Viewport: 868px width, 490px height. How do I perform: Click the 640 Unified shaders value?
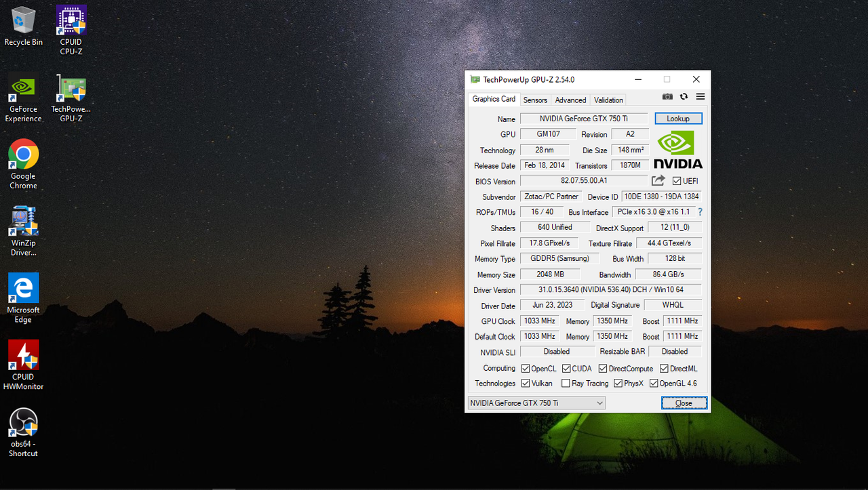(x=555, y=228)
